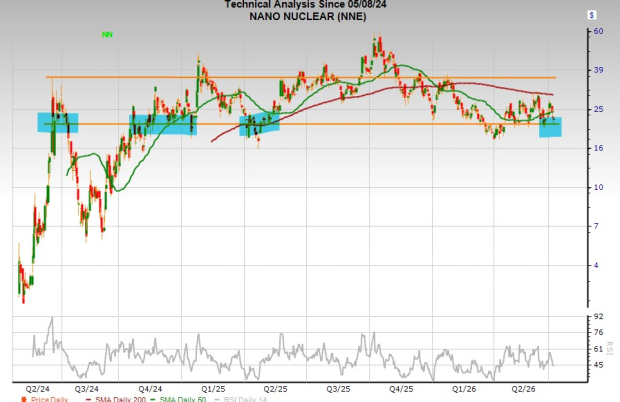Click the 60 price axis label
This screenshot has width=620, height=402.
coord(598,31)
